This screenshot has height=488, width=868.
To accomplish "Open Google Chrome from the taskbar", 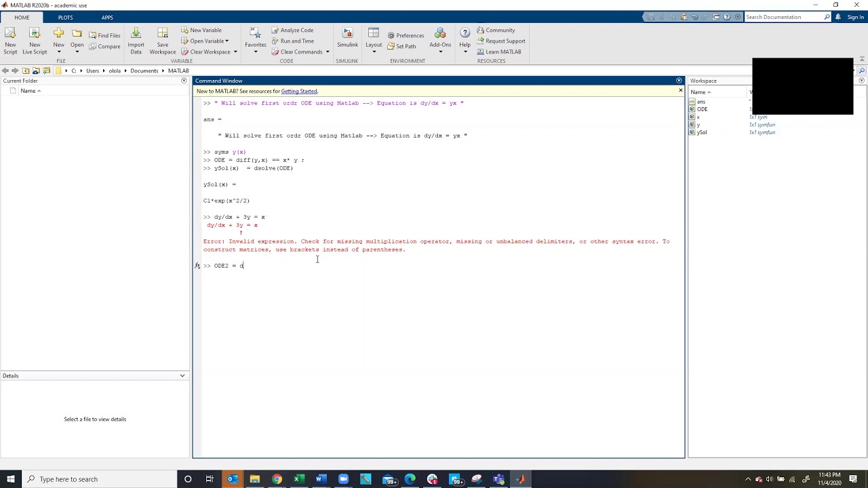I will tap(277, 479).
